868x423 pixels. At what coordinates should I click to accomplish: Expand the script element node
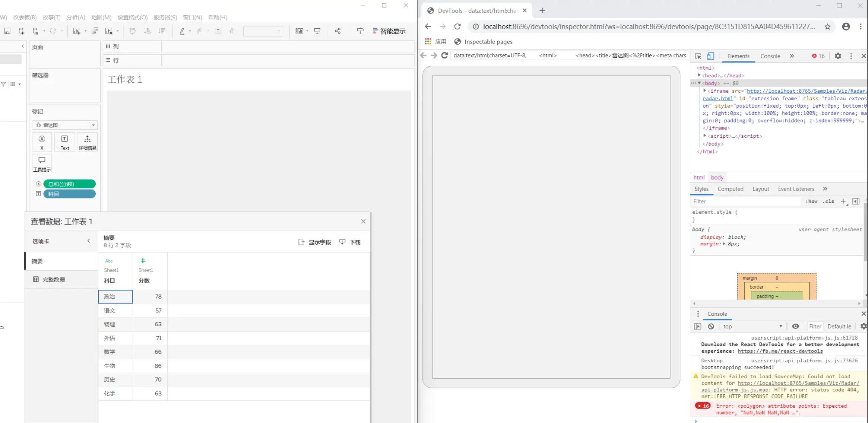tap(705, 136)
